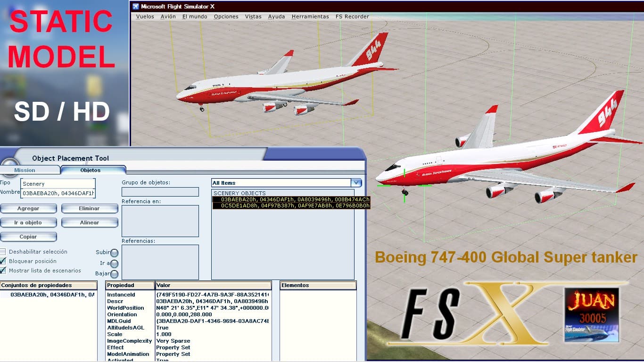
Task: Click the Alinear button
Action: [90, 222]
